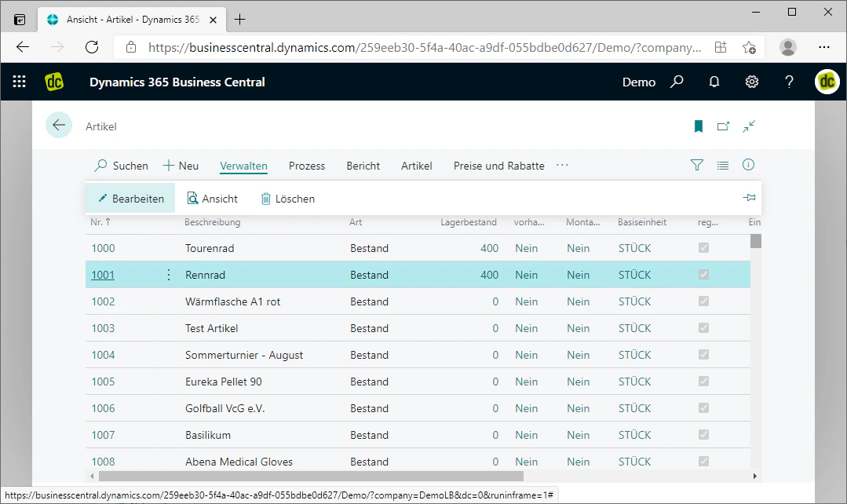
Task: Switch list layout with the view icon
Action: [723, 166]
